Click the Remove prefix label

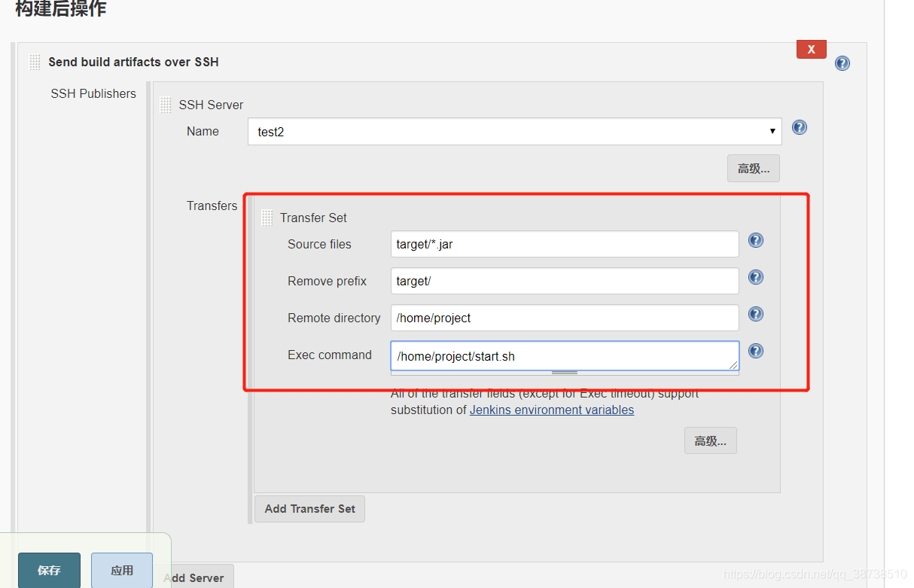click(x=327, y=281)
